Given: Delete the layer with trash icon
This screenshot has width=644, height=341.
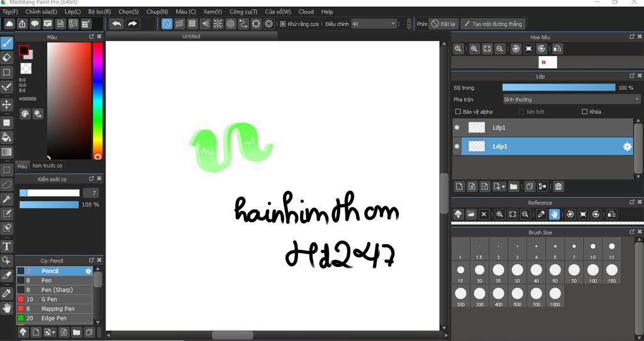Looking at the screenshot, I should (558, 187).
